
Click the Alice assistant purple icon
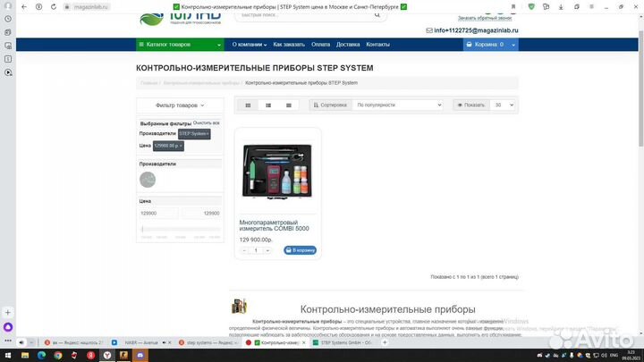9,327
